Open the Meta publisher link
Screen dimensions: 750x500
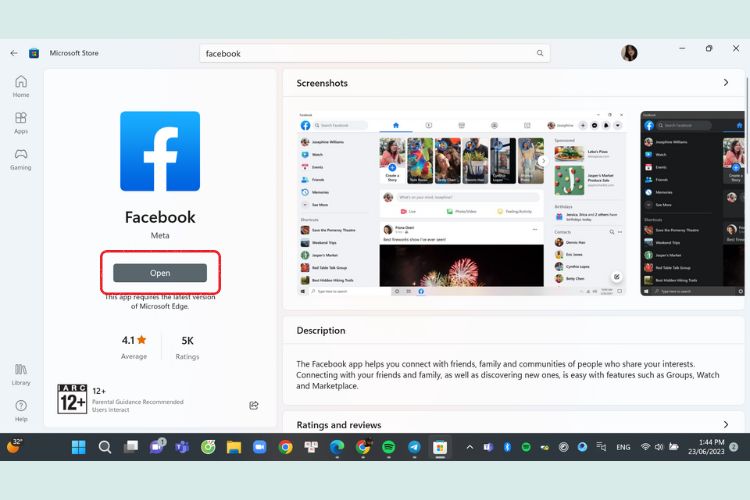[x=160, y=235]
